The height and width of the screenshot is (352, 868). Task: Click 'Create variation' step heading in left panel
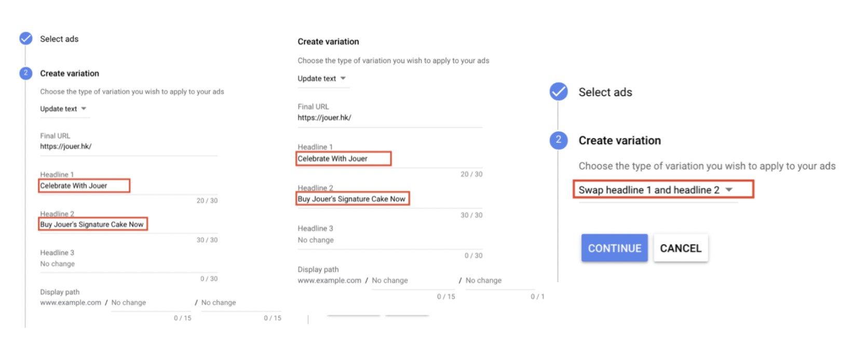click(x=70, y=74)
